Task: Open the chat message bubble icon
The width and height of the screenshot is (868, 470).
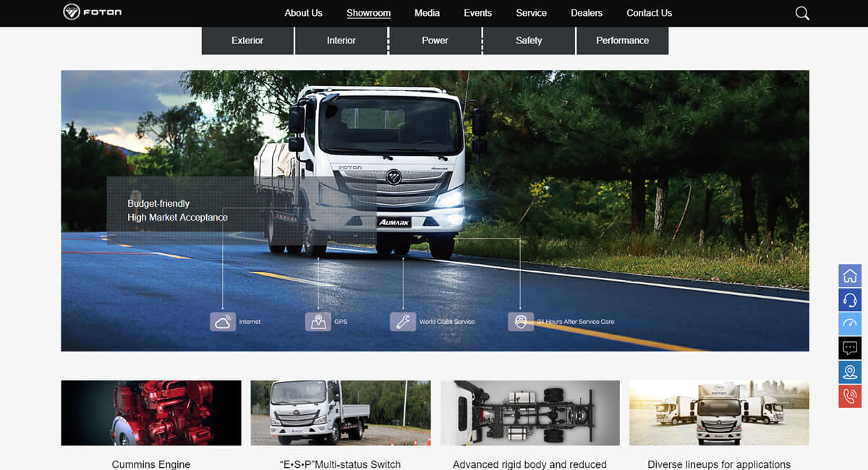Action: (850, 348)
